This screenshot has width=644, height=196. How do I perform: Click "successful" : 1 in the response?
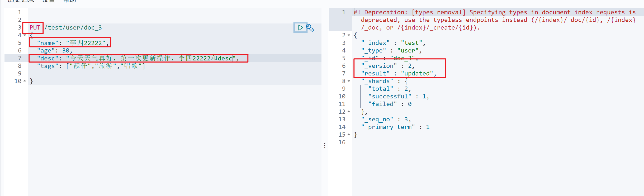pyautogui.click(x=399, y=96)
